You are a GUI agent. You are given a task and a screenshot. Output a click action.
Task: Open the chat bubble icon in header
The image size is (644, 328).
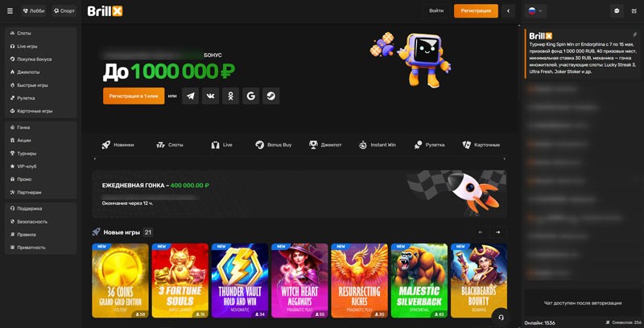(617, 11)
